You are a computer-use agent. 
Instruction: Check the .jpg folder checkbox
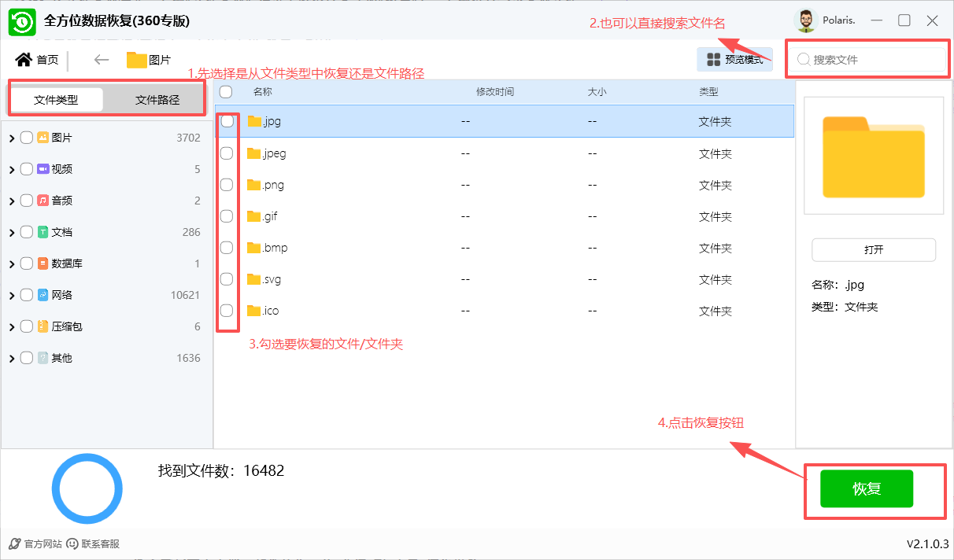tap(227, 122)
